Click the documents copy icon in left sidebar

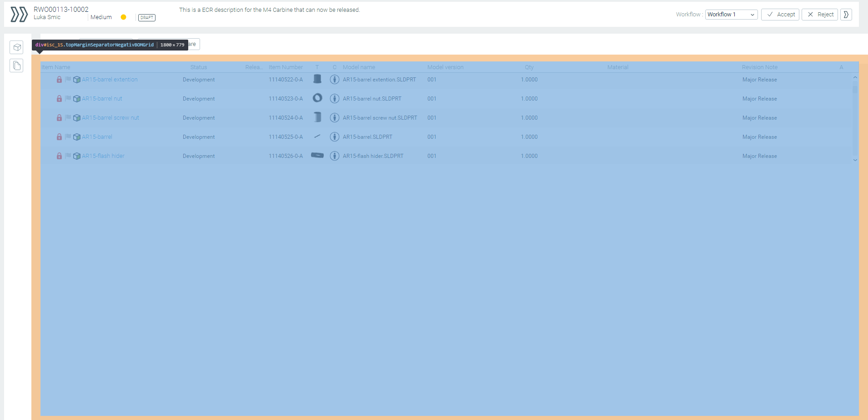click(17, 66)
